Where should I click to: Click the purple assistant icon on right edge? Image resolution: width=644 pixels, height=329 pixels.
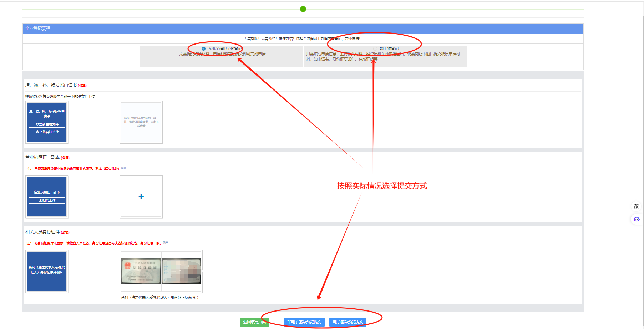[x=636, y=219]
